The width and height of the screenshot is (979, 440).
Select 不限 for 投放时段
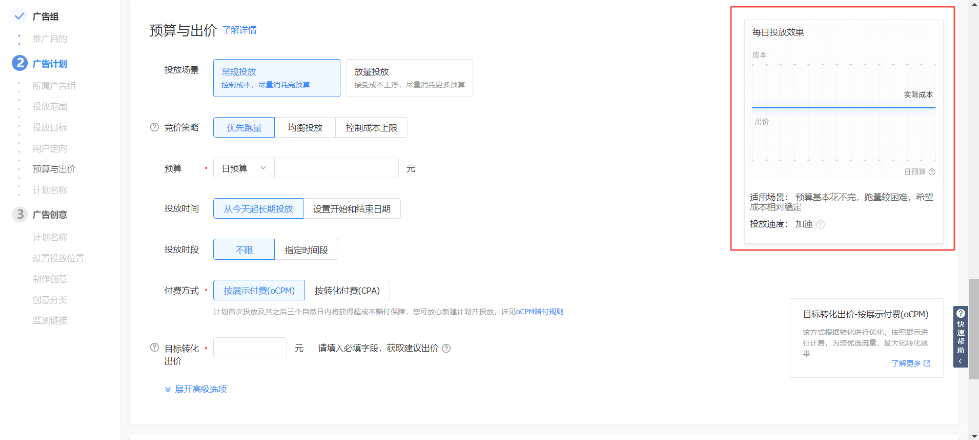click(244, 250)
